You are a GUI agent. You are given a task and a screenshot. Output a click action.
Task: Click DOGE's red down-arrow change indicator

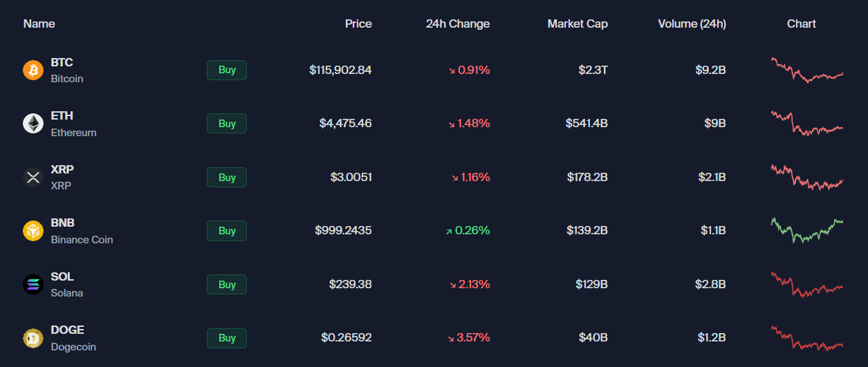[x=452, y=338]
